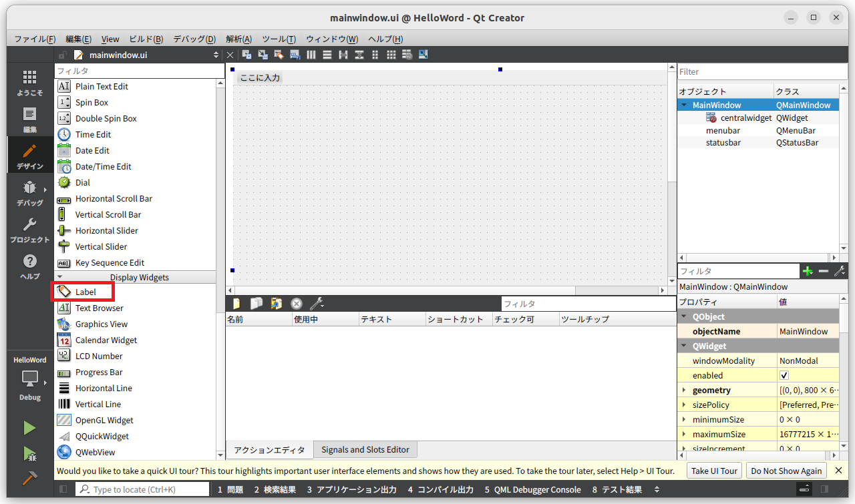Build the project using the hammer icon
The width and height of the screenshot is (855, 504).
(29, 478)
